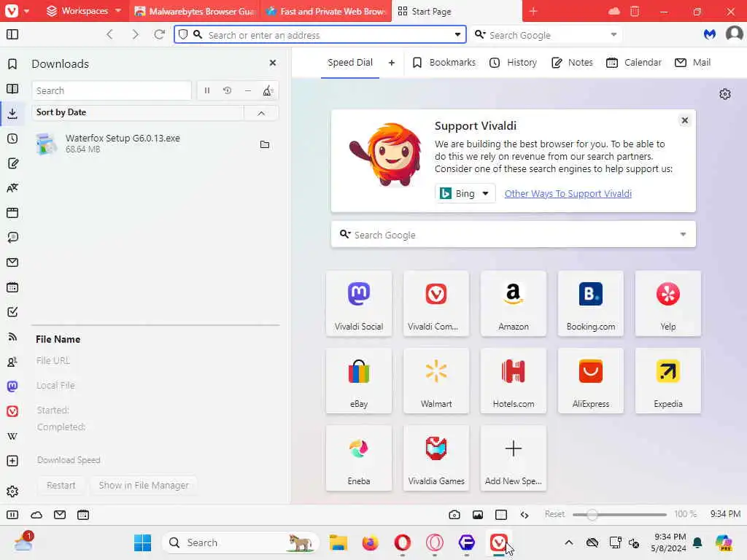This screenshot has height=560, width=747.
Task: Open the History start page tab
Action: [513, 63]
